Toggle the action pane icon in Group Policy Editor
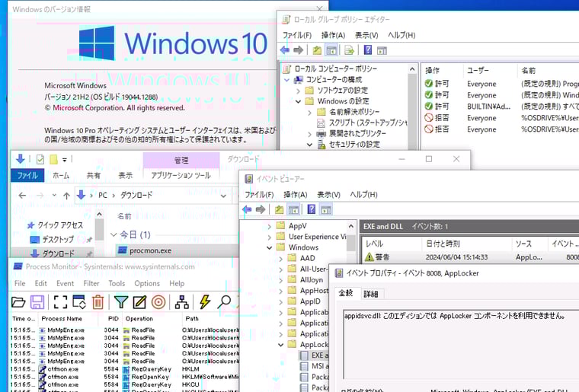Image resolution: width=579 pixels, height=392 pixels. (x=382, y=50)
